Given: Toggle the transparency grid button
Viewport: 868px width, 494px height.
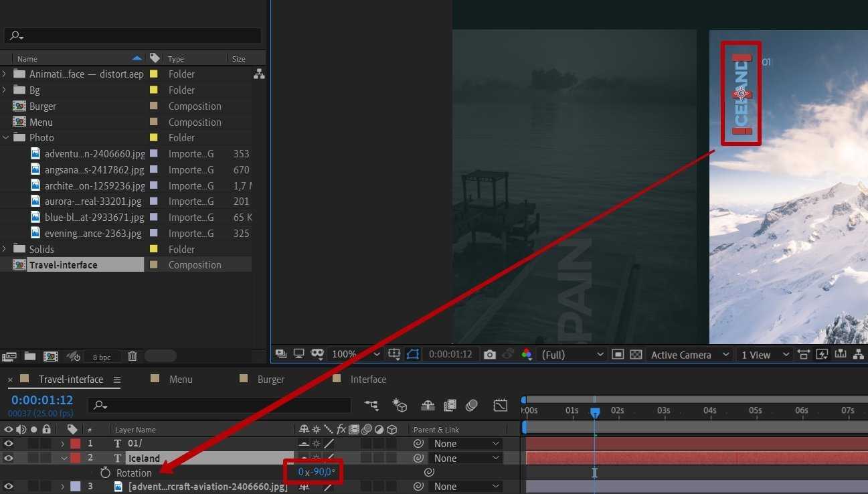Looking at the screenshot, I should pyautogui.click(x=636, y=354).
